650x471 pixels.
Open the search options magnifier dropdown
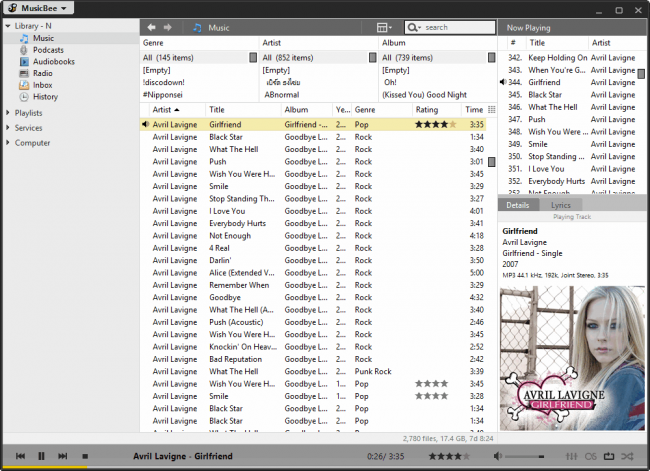[x=414, y=27]
